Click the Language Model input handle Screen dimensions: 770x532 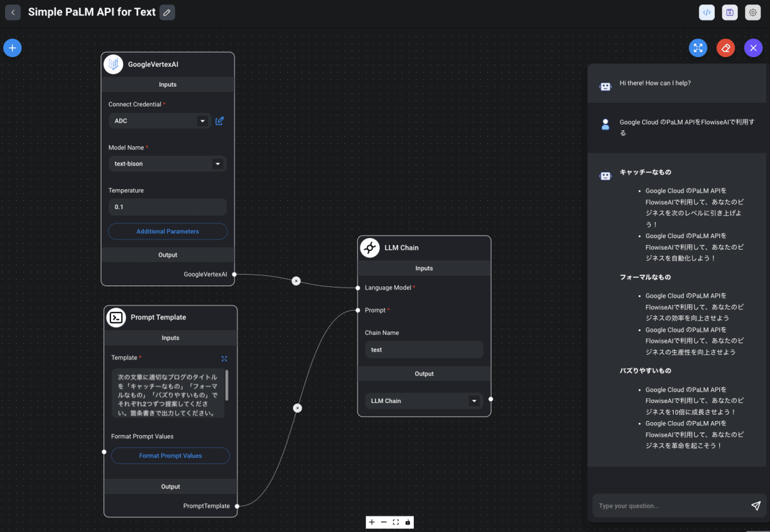tap(357, 287)
